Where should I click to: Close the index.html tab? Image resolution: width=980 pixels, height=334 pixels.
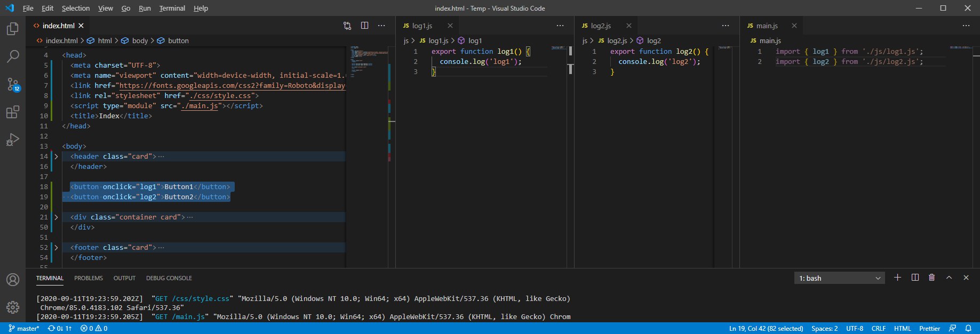click(x=81, y=26)
